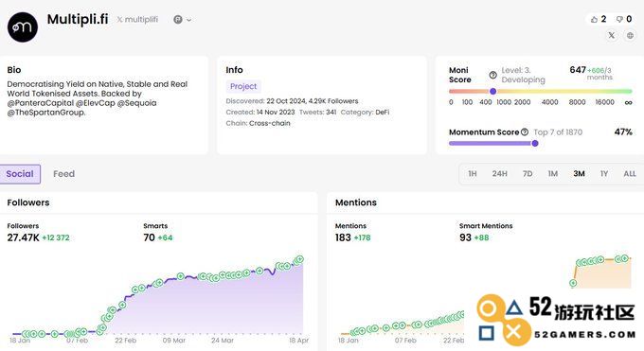Select the 24H time range
Screen dimensions: 644x351
(500, 174)
